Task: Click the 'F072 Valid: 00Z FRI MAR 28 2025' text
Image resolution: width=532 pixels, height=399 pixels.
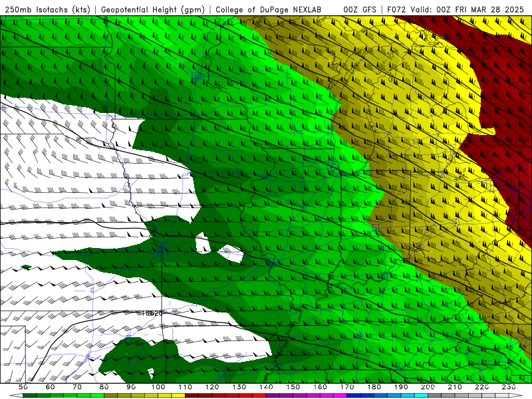Action: tap(456, 9)
